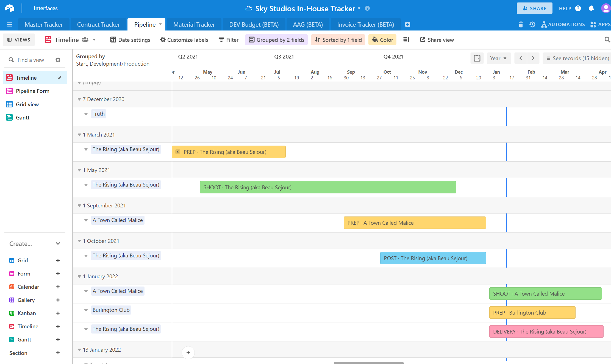The height and width of the screenshot is (364, 611).
Task: Switch to Material Tracker tab
Action: tap(194, 24)
